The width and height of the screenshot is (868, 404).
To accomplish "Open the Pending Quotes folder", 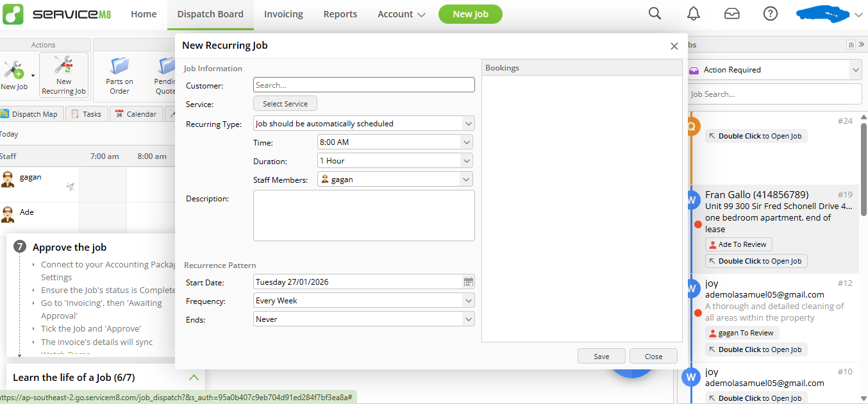I will 165,72.
